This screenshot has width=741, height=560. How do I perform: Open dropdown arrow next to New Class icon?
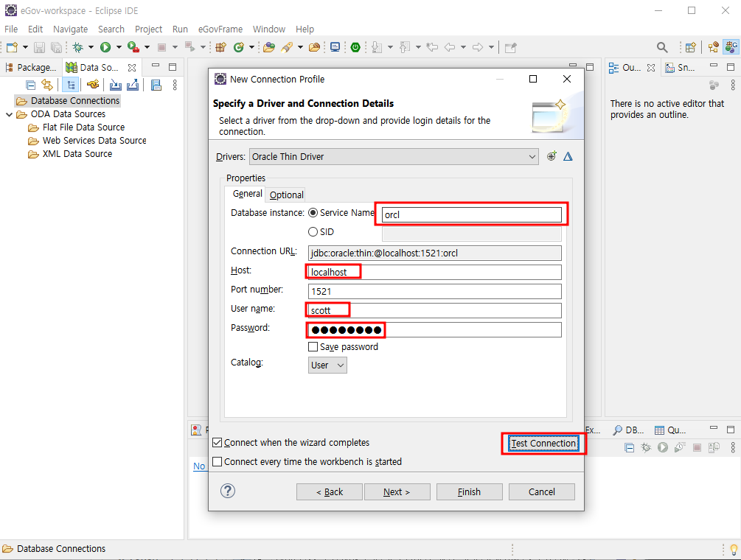[x=251, y=47]
